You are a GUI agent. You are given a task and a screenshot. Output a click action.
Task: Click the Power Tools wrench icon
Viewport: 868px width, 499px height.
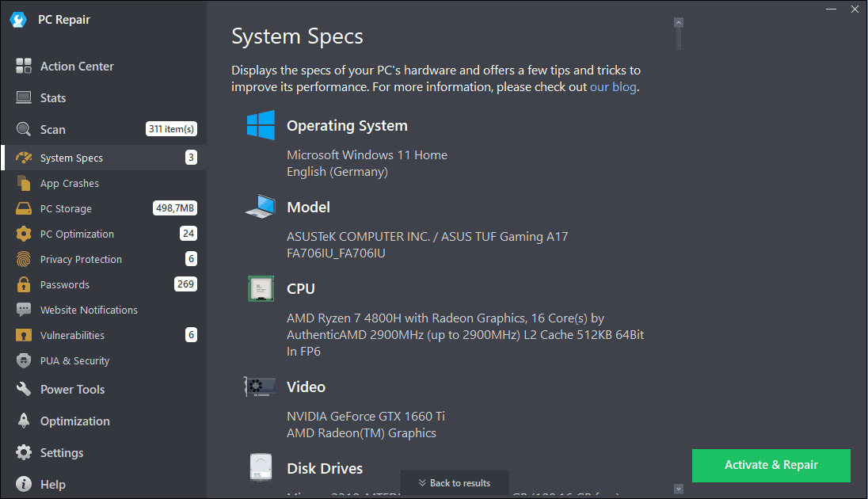pos(24,390)
